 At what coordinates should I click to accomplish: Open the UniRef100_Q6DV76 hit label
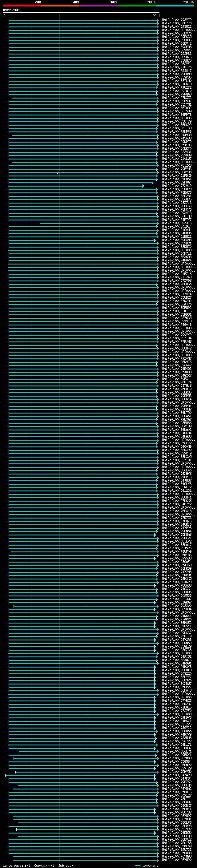(x=177, y=33)
